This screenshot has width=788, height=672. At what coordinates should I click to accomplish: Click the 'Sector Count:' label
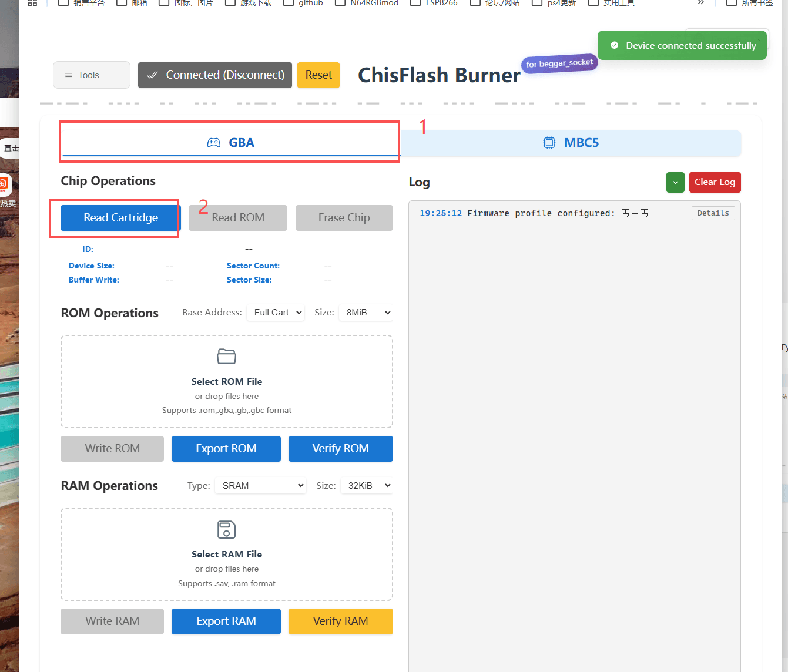click(253, 266)
